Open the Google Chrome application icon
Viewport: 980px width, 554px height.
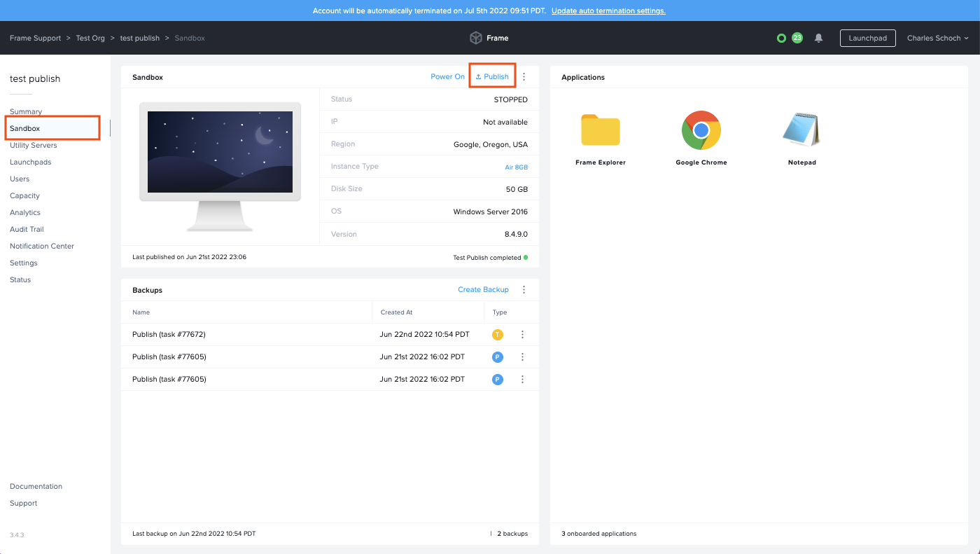coord(701,130)
